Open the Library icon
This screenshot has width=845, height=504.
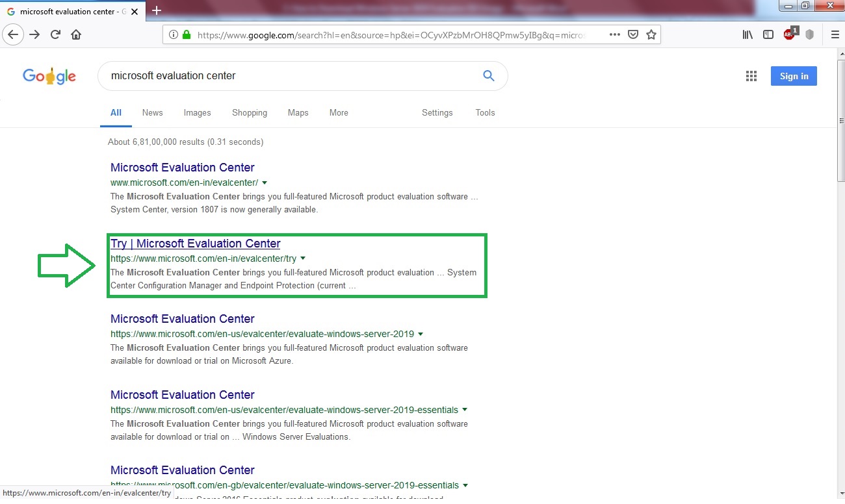point(747,34)
